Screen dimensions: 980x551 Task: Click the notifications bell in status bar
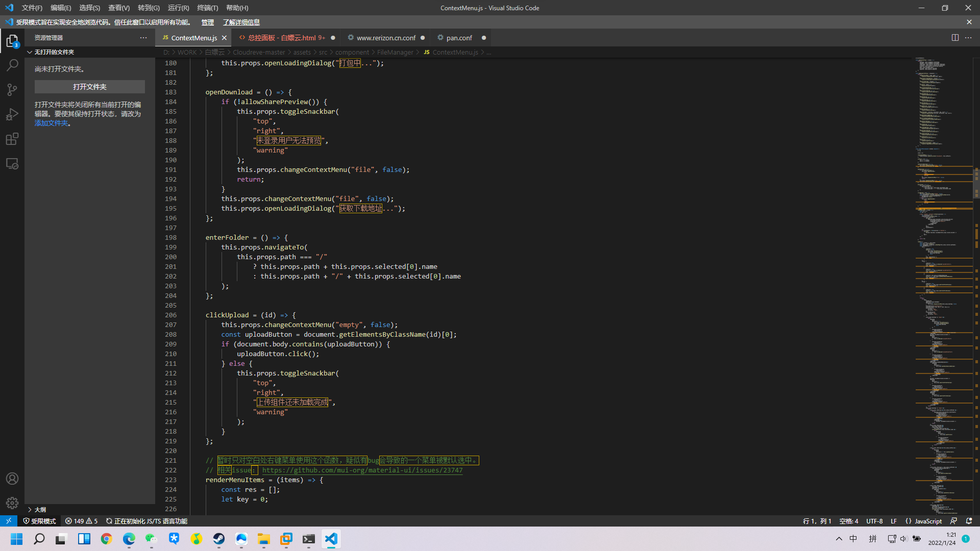coord(969,521)
